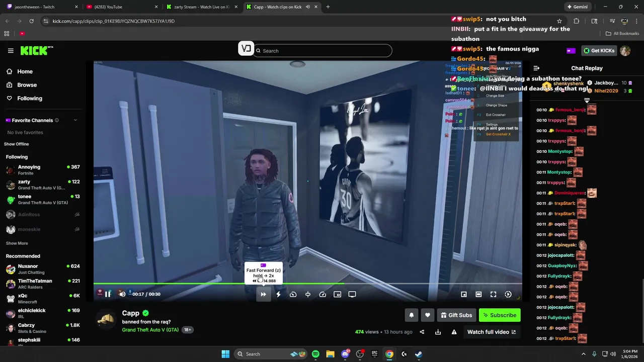Click sipinqyak's chat message
Viewport: 644px width, 362px height.
pos(562,245)
